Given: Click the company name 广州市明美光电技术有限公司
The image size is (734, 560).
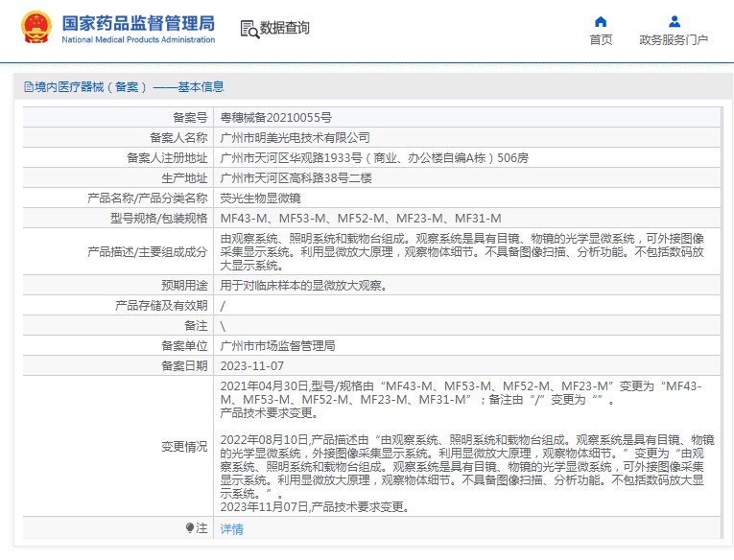Looking at the screenshot, I should pos(295,137).
